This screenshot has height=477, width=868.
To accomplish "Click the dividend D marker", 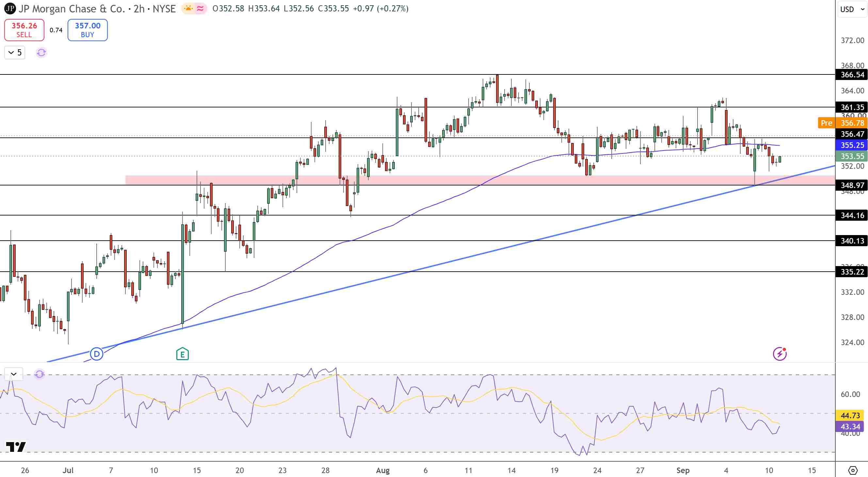I will 97,354.
